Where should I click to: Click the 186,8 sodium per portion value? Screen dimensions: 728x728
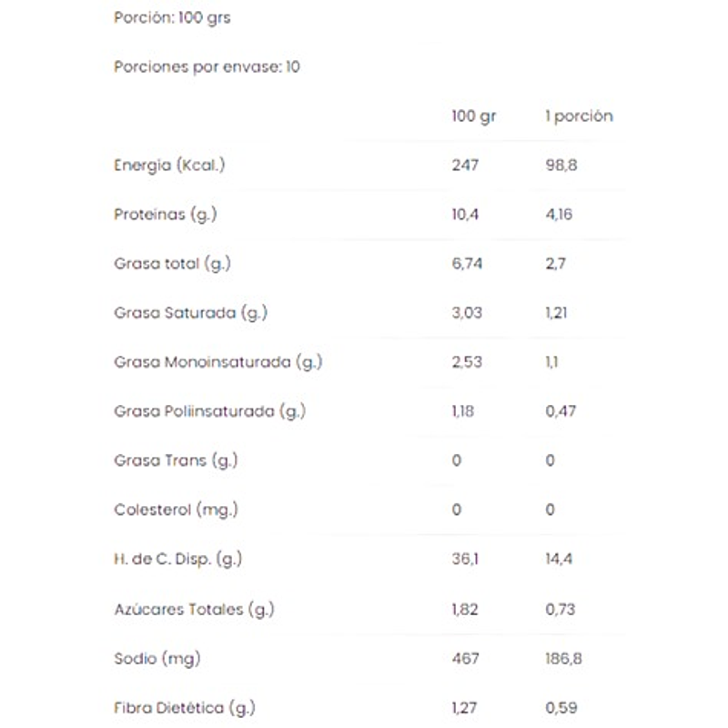click(563, 658)
